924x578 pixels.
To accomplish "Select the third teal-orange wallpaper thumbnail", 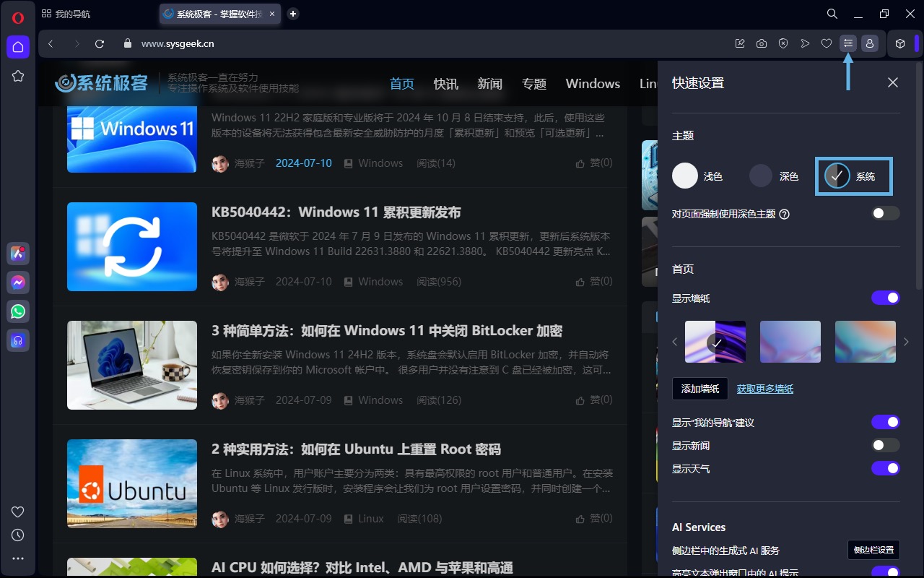I will [866, 342].
